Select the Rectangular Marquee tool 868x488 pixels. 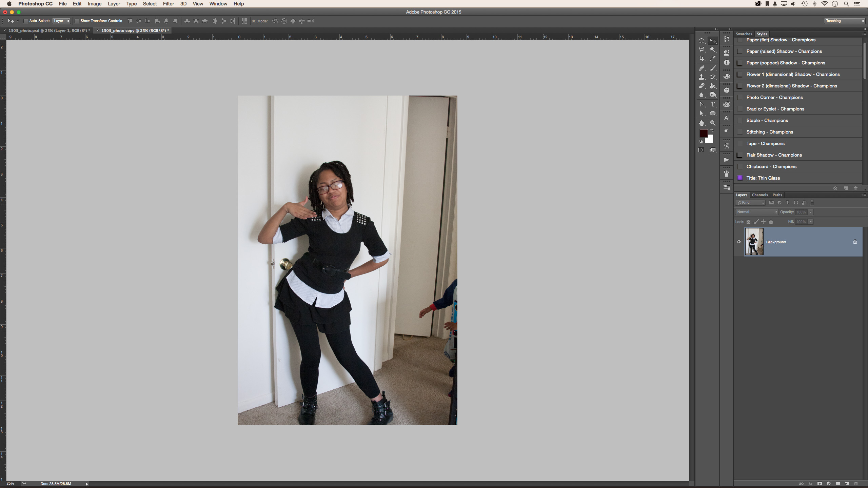tap(702, 41)
